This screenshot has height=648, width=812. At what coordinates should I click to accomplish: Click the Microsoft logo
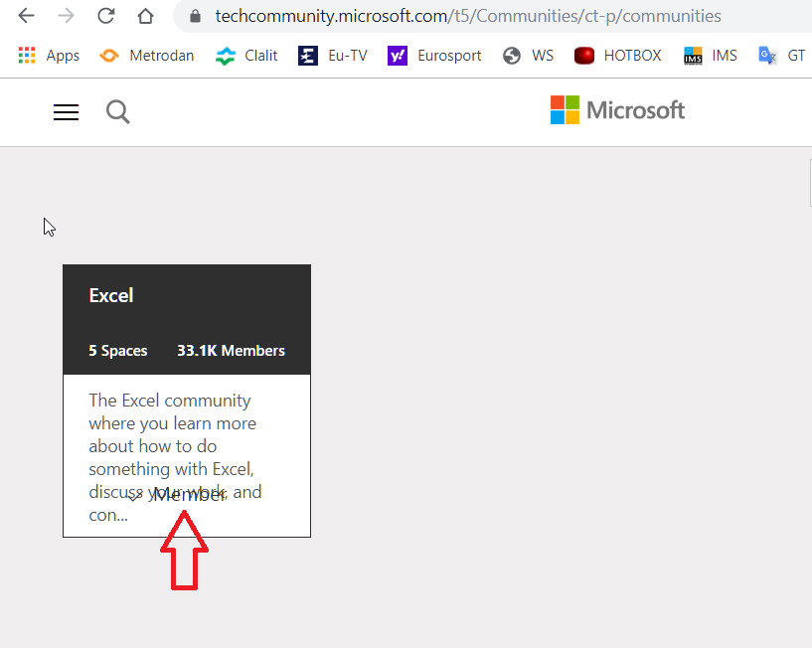click(x=617, y=109)
